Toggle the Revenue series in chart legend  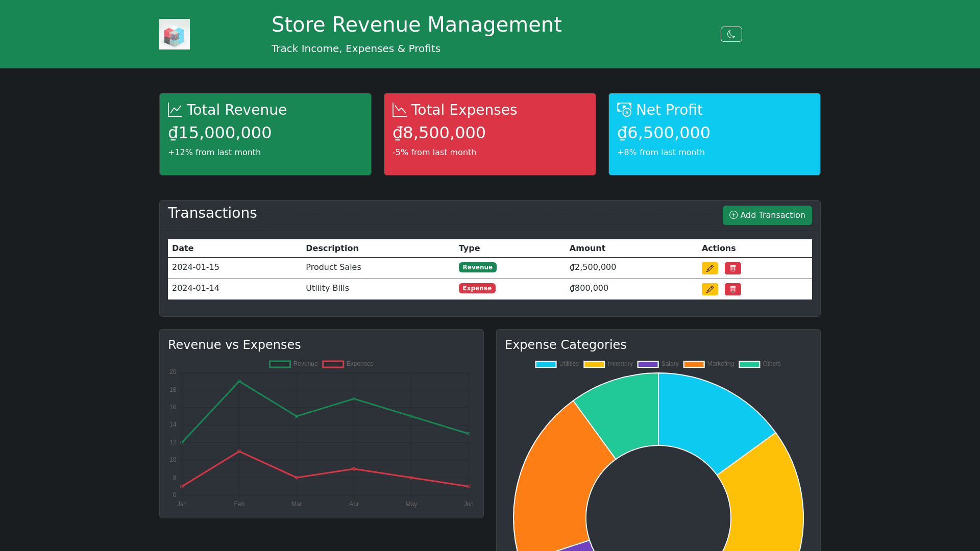(294, 364)
